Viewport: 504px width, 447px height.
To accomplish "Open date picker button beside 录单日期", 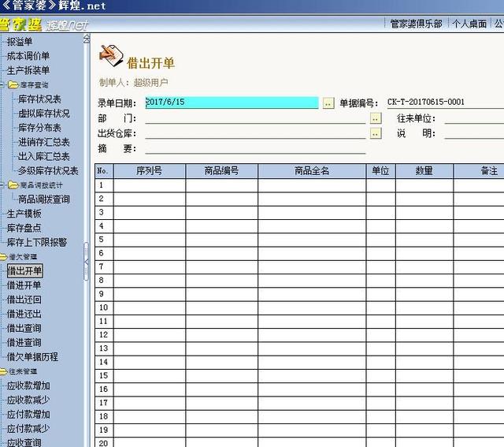I will click(328, 103).
